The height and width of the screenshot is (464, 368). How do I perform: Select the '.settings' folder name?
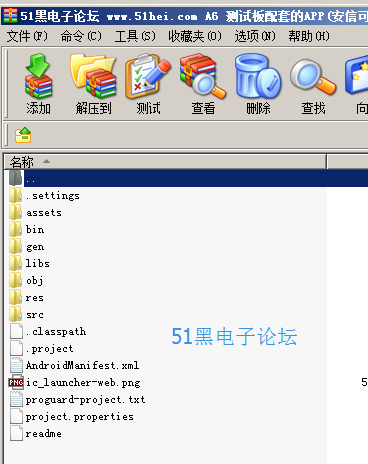pos(53,196)
